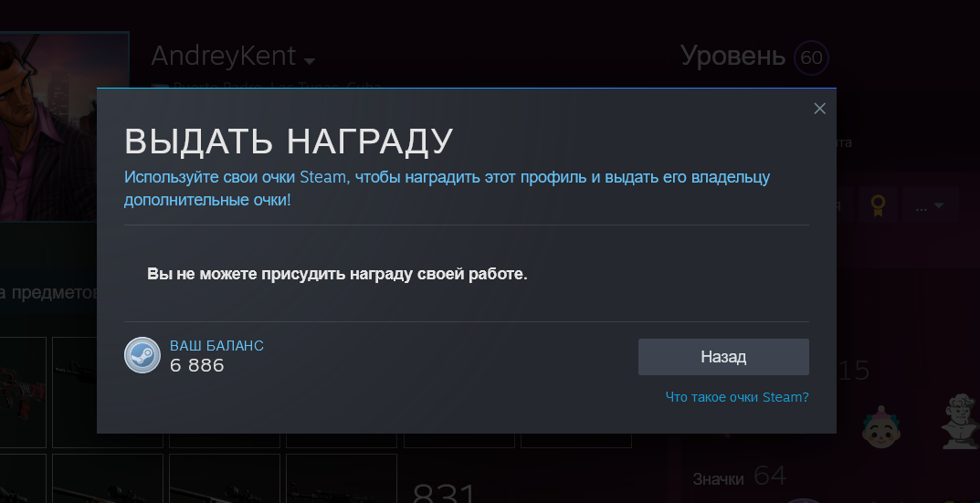Click the level 60 badge circle

(811, 58)
